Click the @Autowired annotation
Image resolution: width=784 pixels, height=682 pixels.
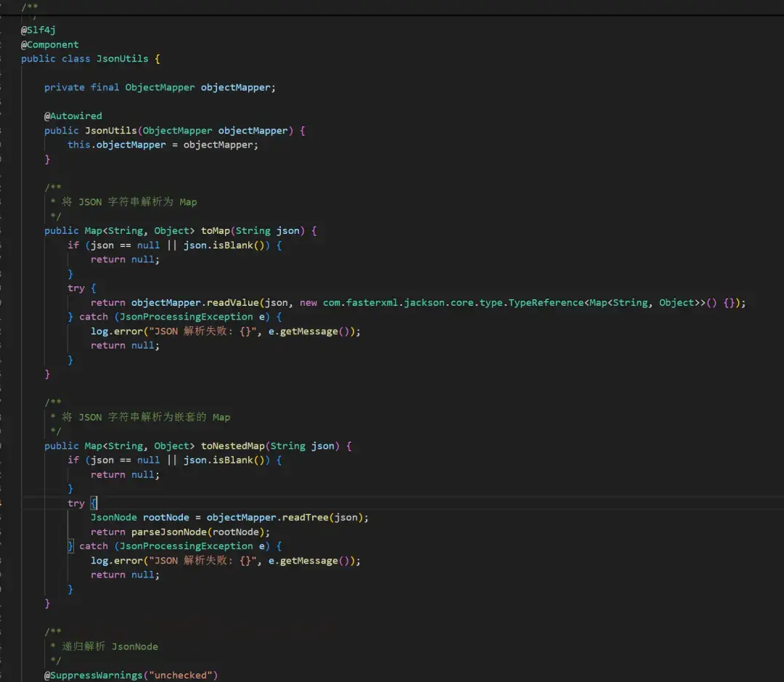[73, 115]
